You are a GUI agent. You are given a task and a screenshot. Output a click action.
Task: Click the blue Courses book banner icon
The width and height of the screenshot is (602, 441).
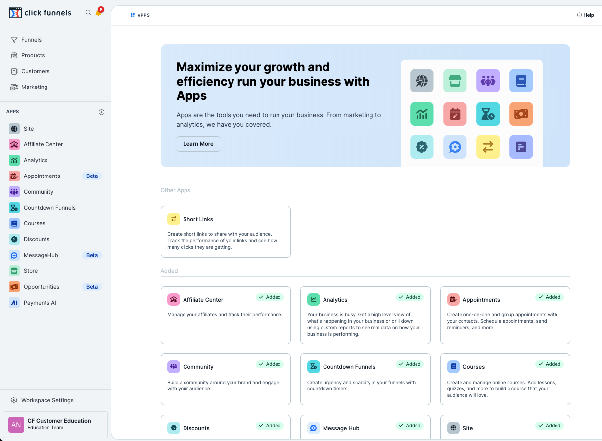521,81
